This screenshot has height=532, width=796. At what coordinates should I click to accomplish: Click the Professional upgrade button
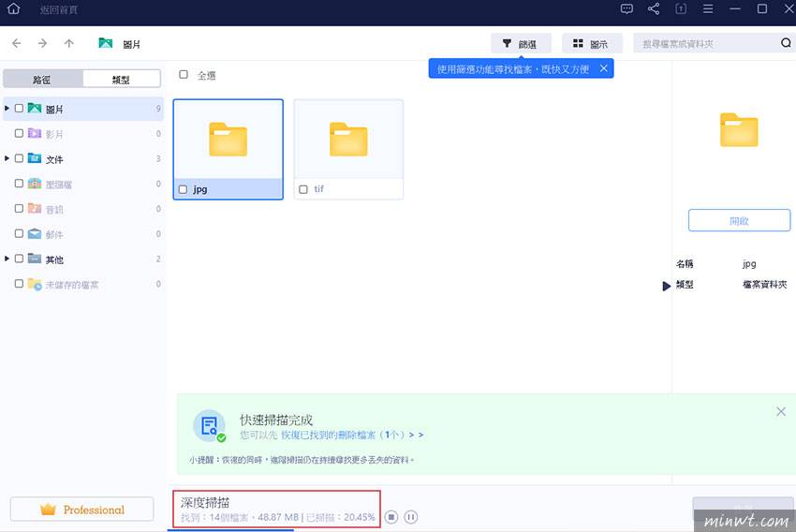81,510
